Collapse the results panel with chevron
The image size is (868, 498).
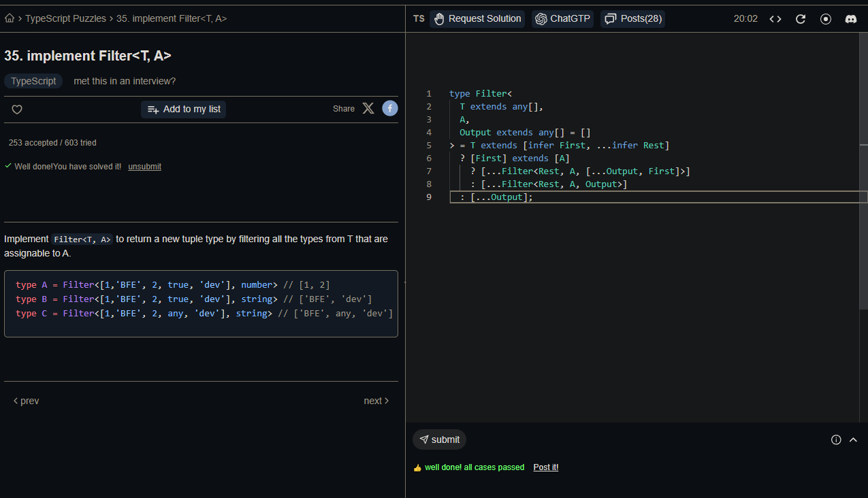coord(853,439)
